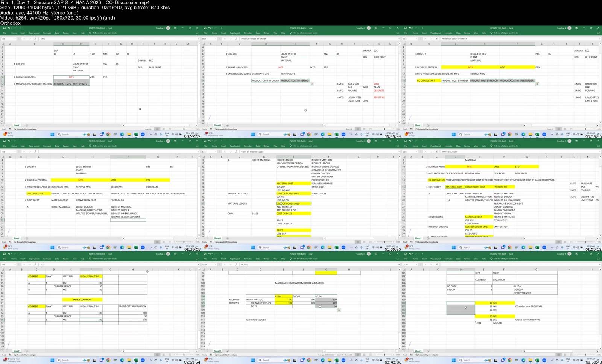Screen dimensions: 602x364
Task: Select INTRA COMPANY cell in 02:21:54 frame
Action: (82, 300)
